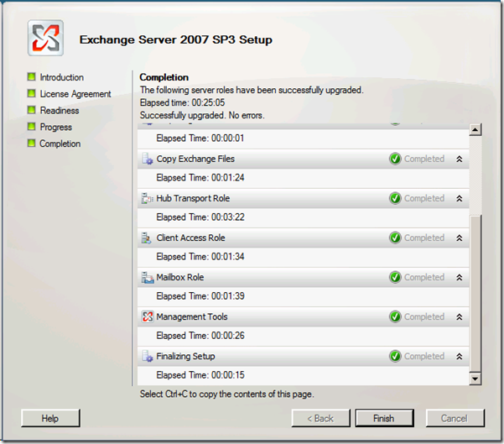
Task: Click the Finalizing Setup icon
Action: point(148,357)
